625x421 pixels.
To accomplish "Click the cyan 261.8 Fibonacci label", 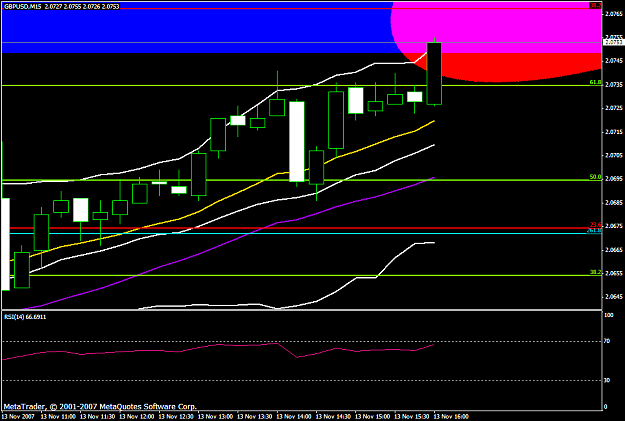I will (594, 230).
